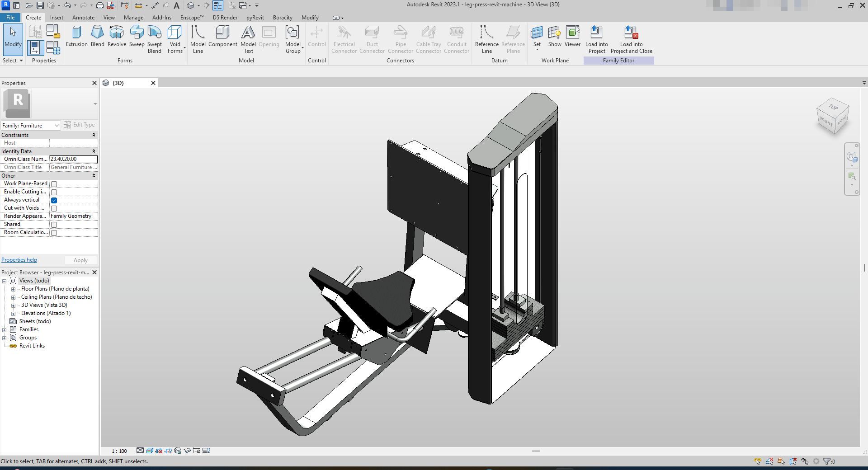This screenshot has width=868, height=470.
Task: Pick the Sweep tool
Action: [x=137, y=36]
